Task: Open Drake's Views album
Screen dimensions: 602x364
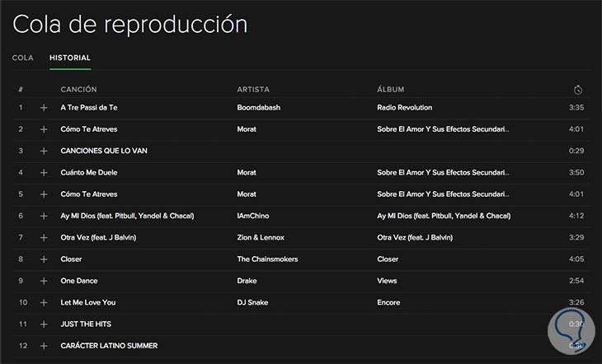Action: (x=388, y=281)
